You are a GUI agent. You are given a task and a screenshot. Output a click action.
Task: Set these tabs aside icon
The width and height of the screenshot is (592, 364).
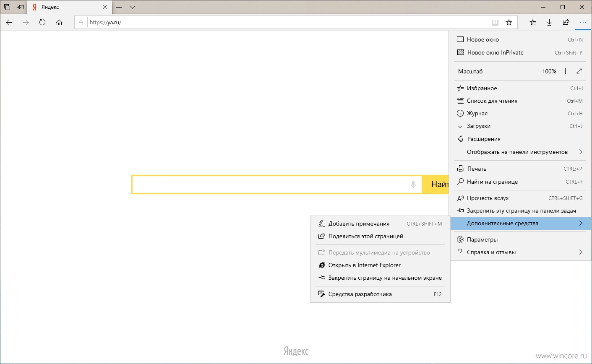21,7
